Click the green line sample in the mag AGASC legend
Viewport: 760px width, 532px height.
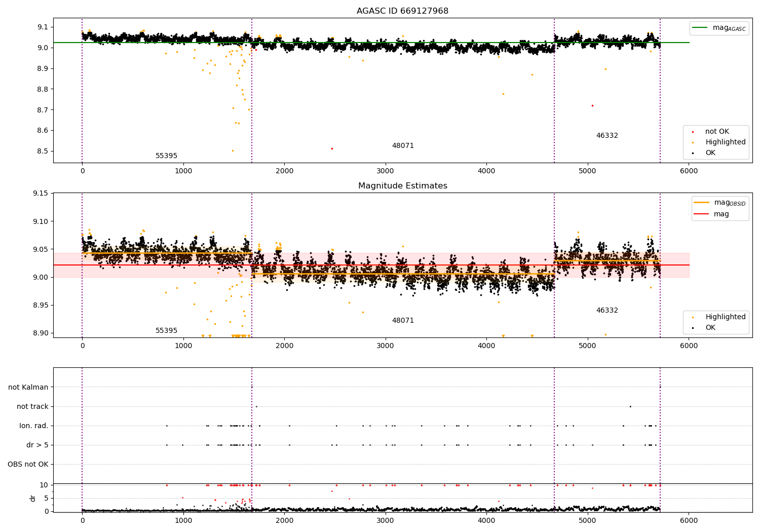click(700, 27)
